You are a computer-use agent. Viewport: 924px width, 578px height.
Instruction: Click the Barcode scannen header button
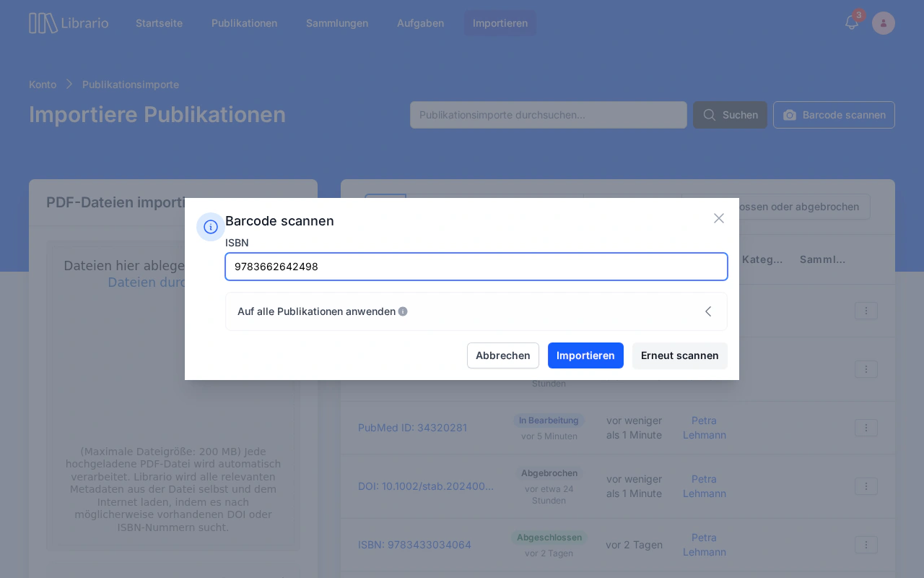834,115
